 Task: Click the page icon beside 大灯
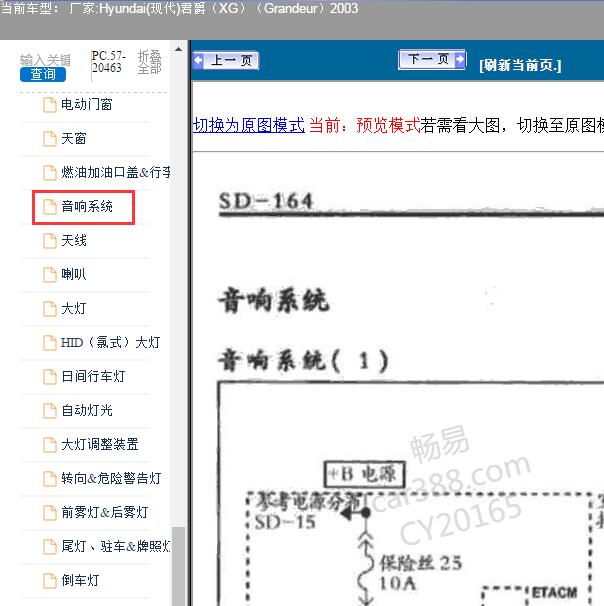click(x=49, y=309)
